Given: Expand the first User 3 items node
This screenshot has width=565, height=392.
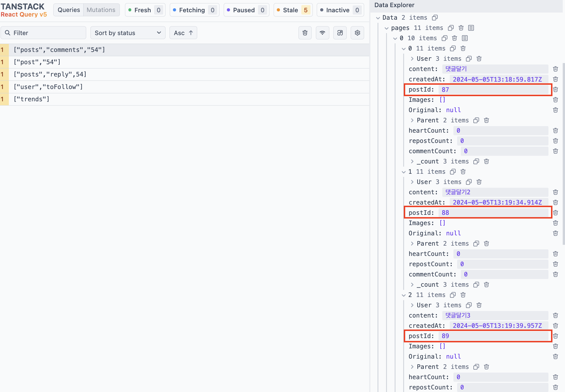Looking at the screenshot, I should 412,59.
